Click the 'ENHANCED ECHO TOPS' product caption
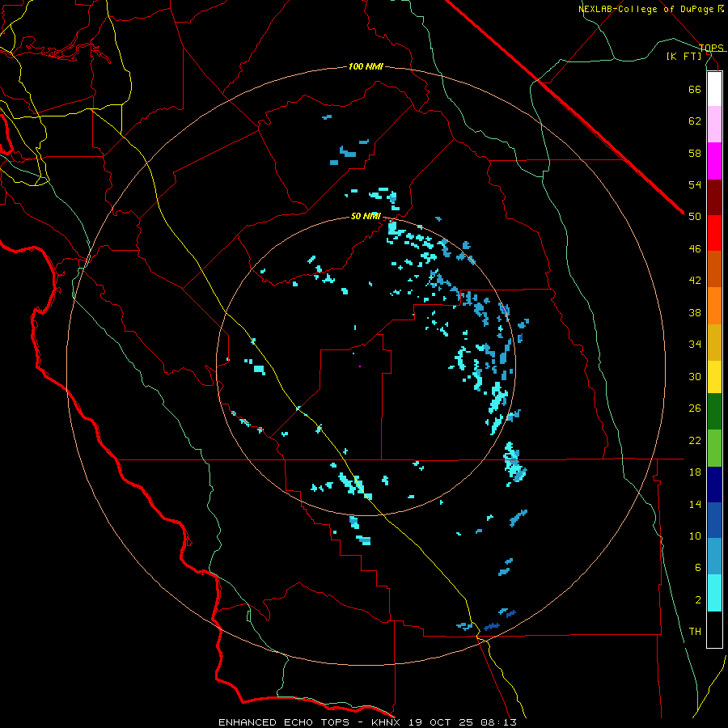Image resolution: width=728 pixels, height=728 pixels. pyautogui.click(x=284, y=722)
